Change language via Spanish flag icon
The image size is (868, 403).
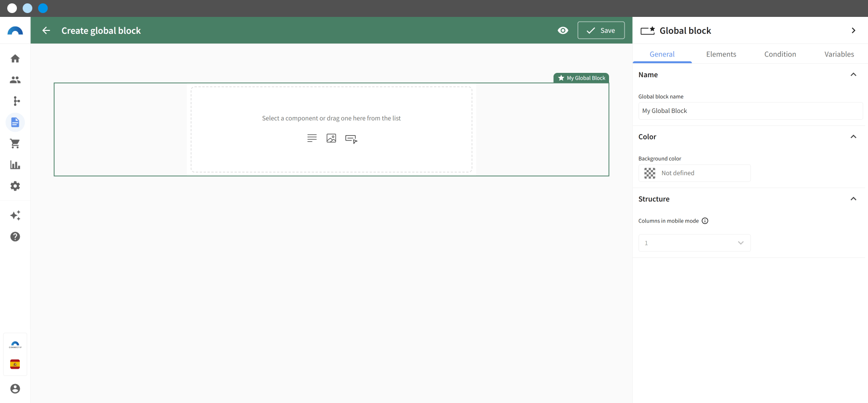(x=15, y=364)
